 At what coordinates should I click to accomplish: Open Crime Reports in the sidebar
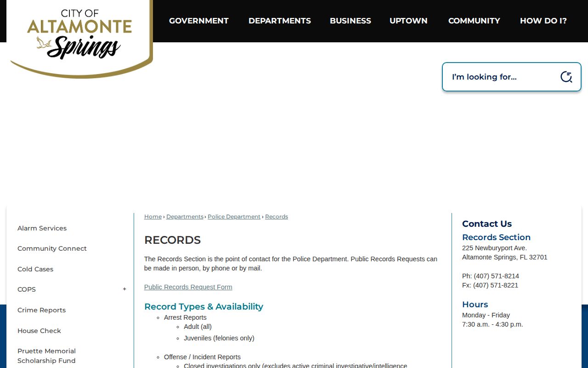pyautogui.click(x=41, y=310)
